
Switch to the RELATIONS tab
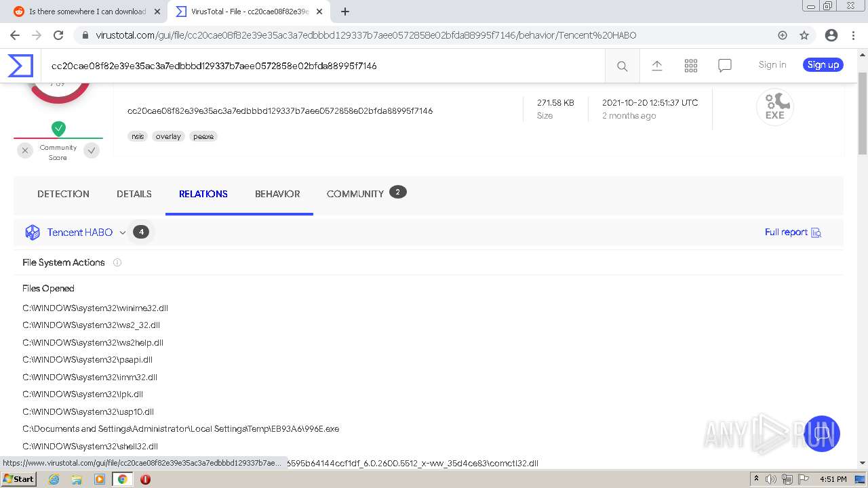click(x=203, y=194)
